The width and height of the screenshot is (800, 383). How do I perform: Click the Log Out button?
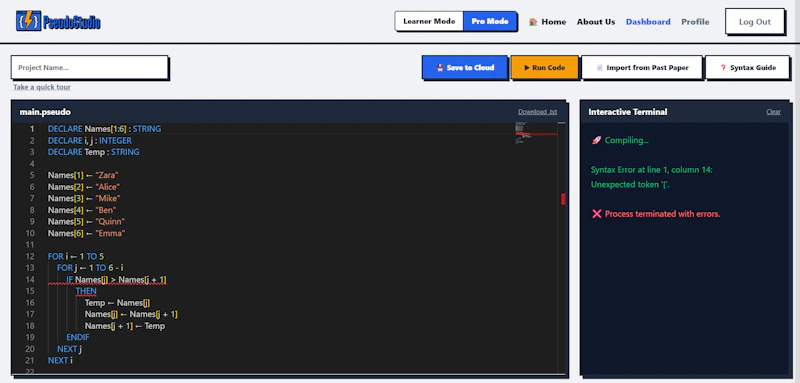pyautogui.click(x=755, y=21)
